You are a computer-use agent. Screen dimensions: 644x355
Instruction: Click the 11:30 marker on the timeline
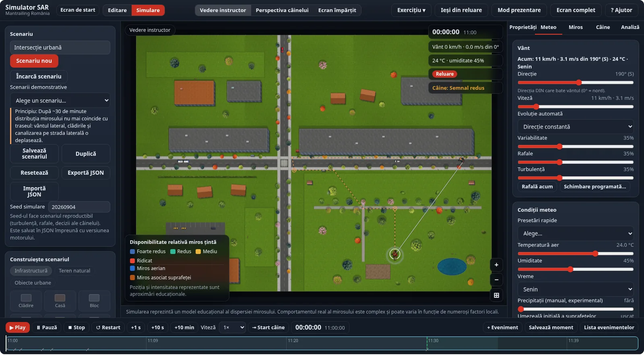pos(433,341)
